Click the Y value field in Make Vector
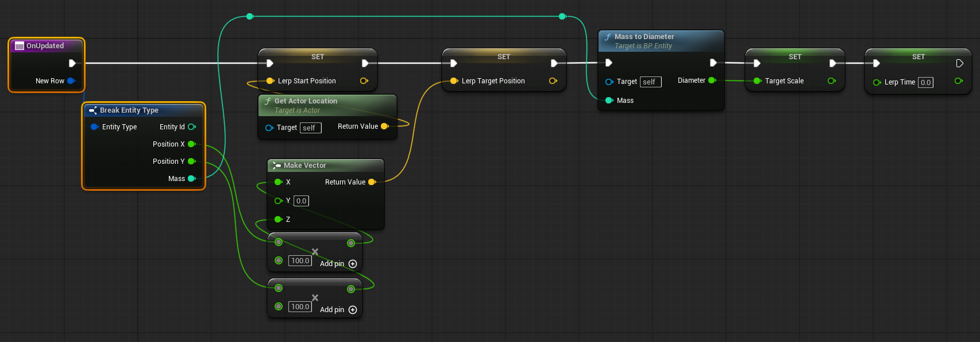980x342 pixels. point(301,201)
